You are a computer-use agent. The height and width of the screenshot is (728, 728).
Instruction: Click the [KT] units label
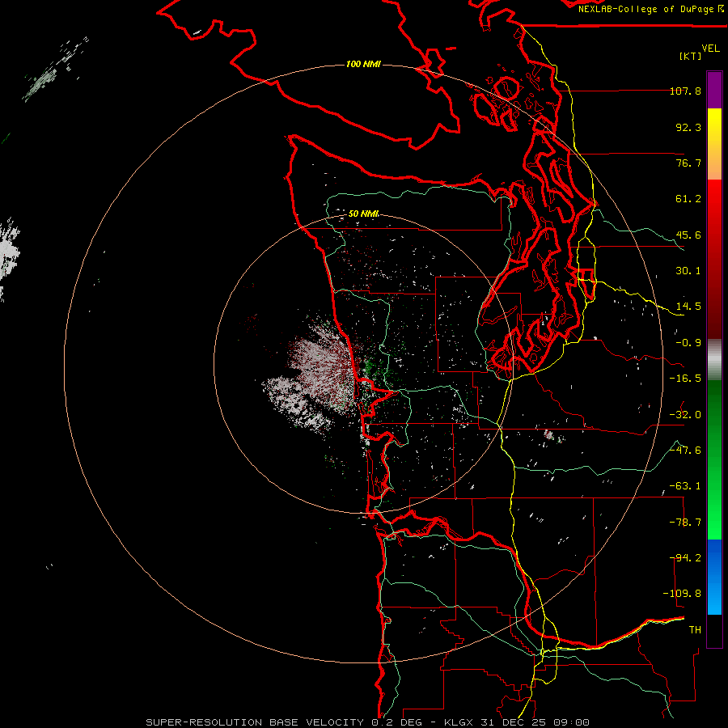click(x=691, y=56)
